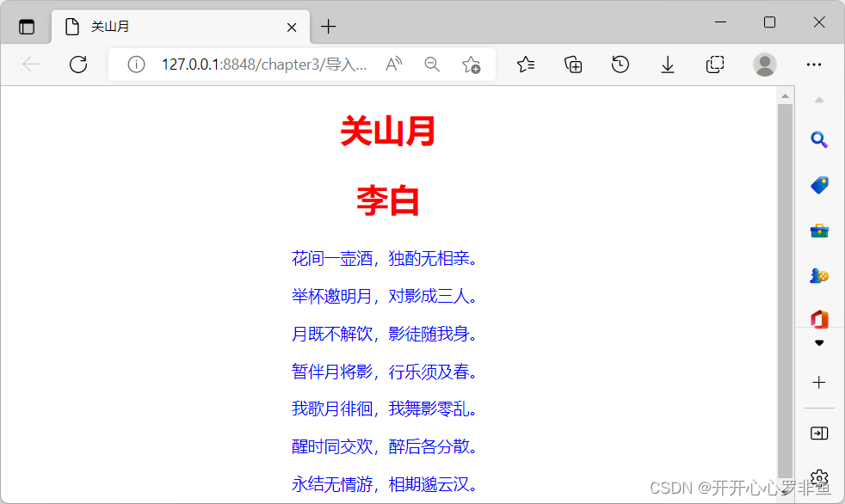The height and width of the screenshot is (504, 845).
Task: Open sidebar settings gear icon
Action: (x=819, y=477)
